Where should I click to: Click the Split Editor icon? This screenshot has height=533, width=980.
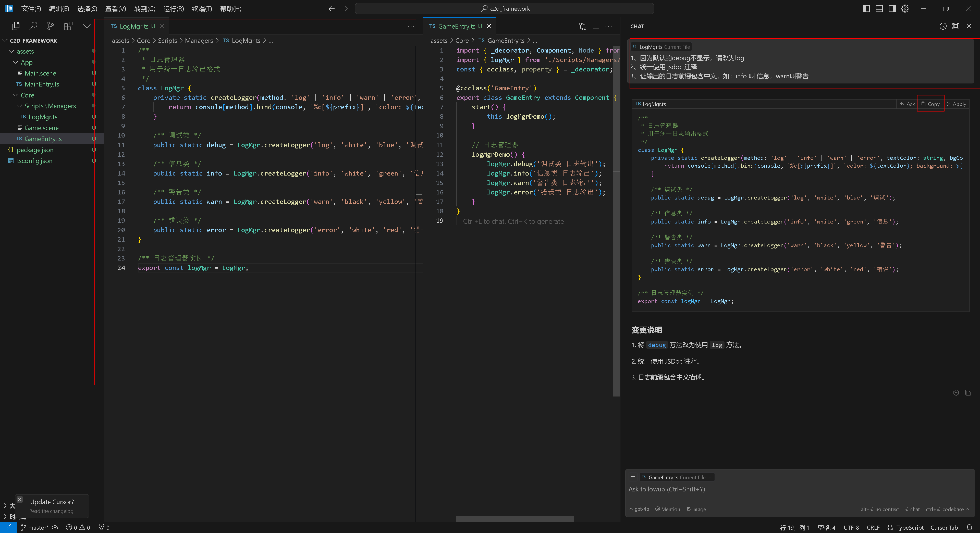coord(595,26)
